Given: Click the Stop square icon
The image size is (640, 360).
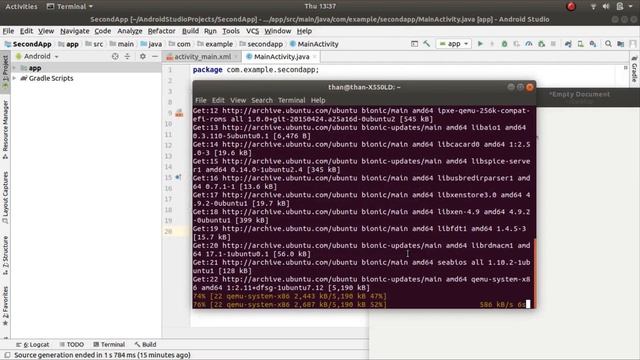Looking at the screenshot, I should tap(553, 44).
